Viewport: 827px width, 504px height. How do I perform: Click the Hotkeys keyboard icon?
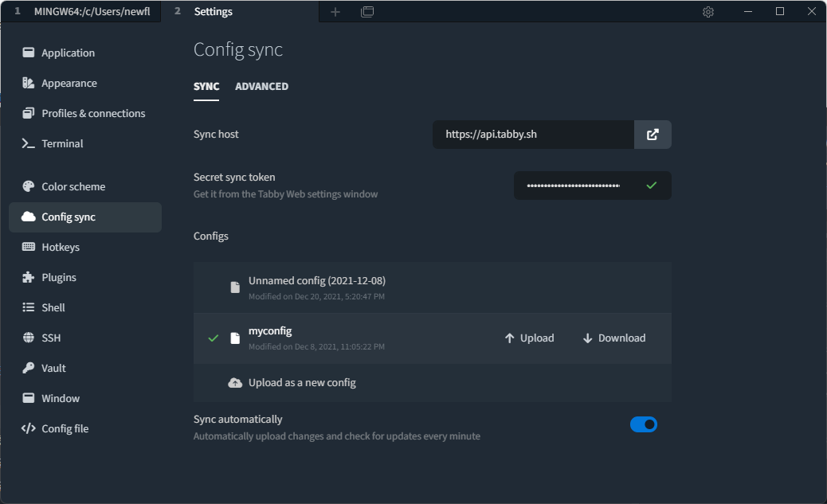(29, 247)
